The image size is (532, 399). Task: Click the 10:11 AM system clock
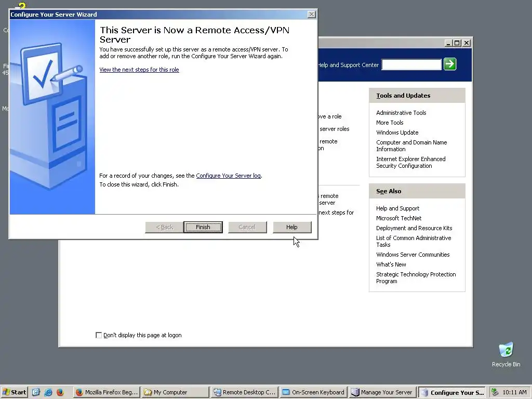pyautogui.click(x=514, y=392)
